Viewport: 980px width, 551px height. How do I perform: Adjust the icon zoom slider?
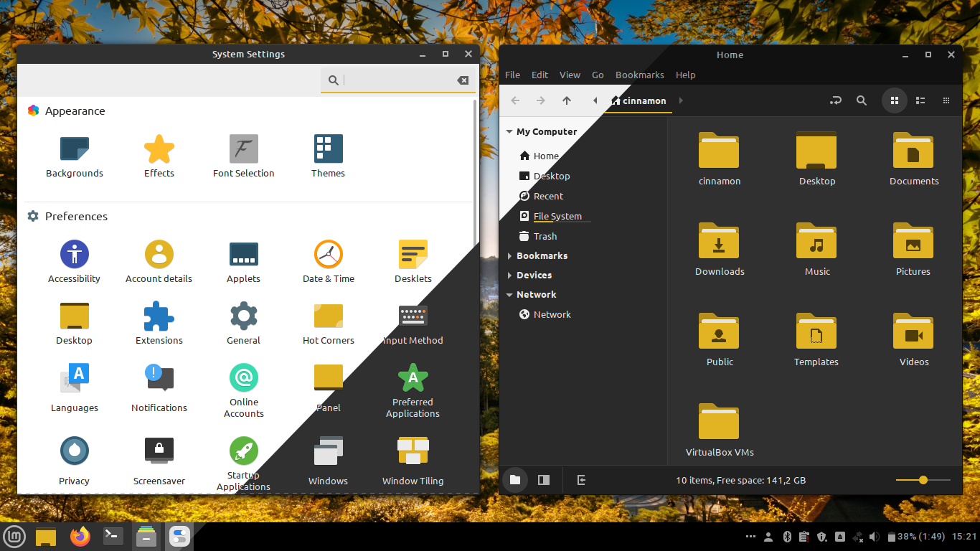coord(923,480)
